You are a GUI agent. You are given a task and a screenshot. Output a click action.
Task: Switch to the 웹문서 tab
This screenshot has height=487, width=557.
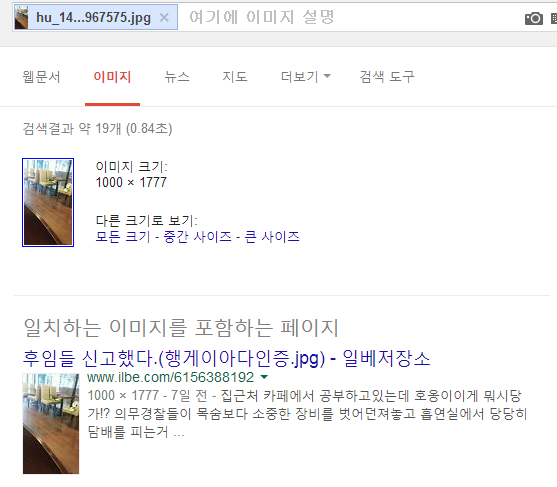point(42,77)
